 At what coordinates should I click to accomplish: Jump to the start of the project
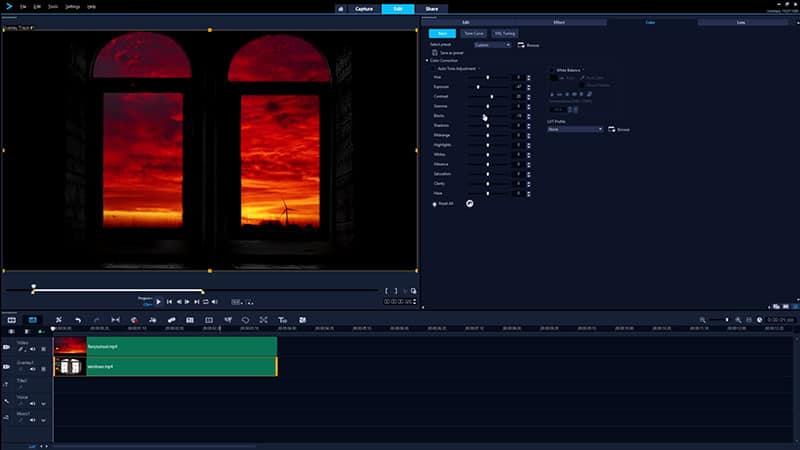[169, 302]
